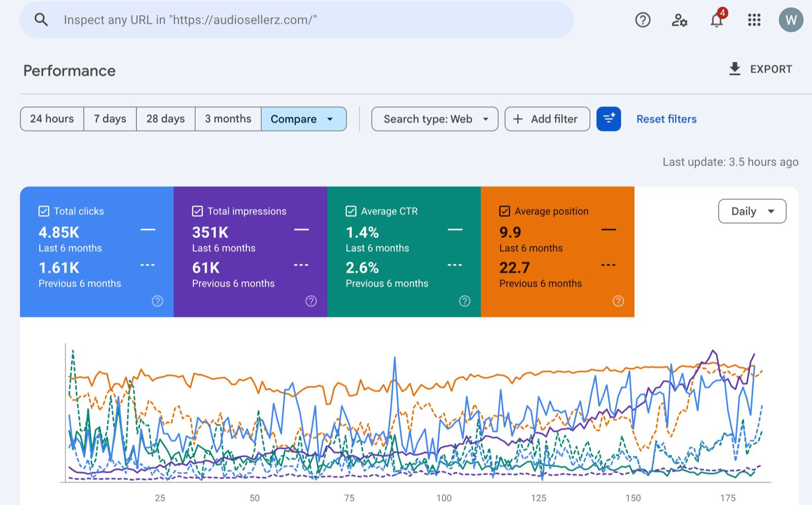This screenshot has height=505, width=812.
Task: Open the notifications bell
Action: [x=717, y=20]
